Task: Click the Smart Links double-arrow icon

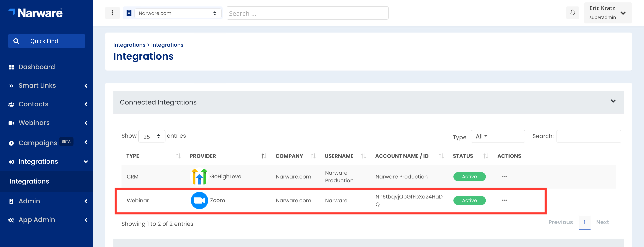Action: coord(11,86)
